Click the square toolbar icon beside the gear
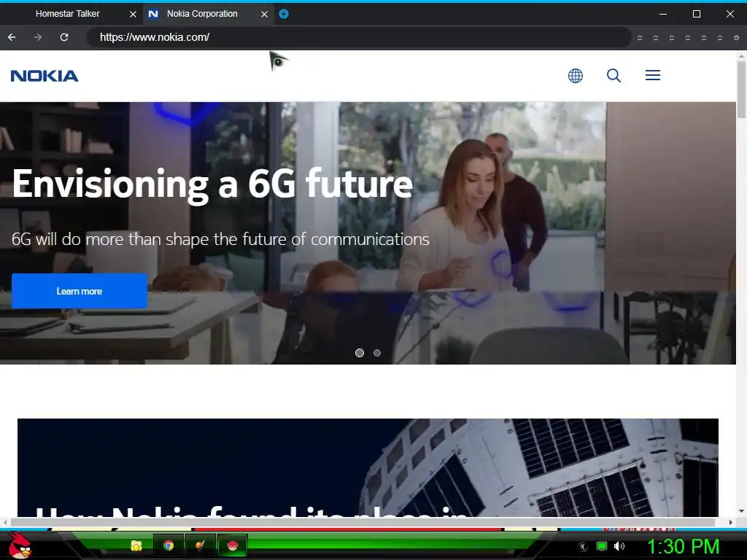Screen dimensions: 747x560 [720, 38]
